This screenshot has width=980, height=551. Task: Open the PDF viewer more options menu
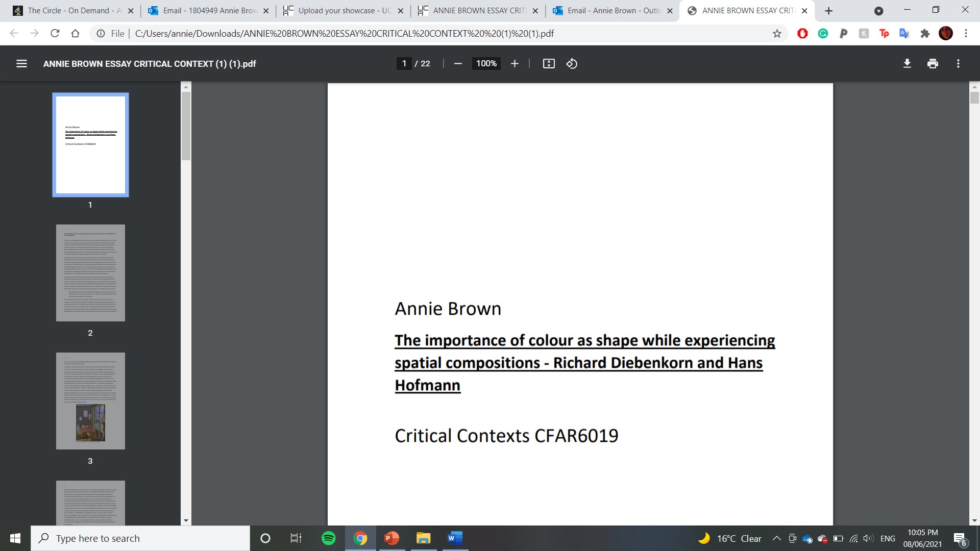click(x=959, y=63)
